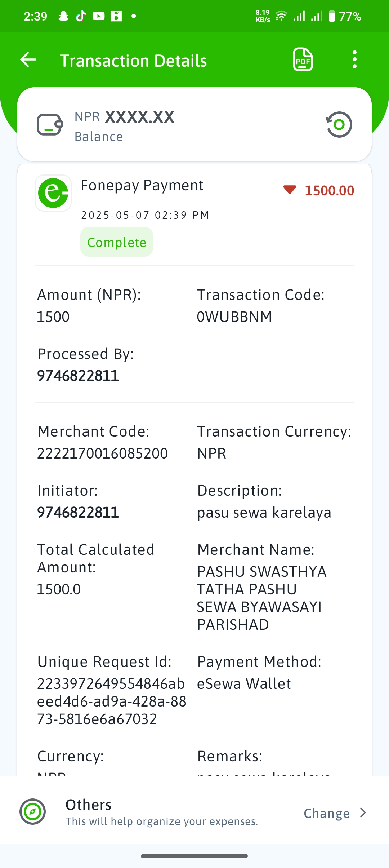Screen dimensions: 389x868
Task: Go back using the left arrow
Action: click(x=28, y=60)
